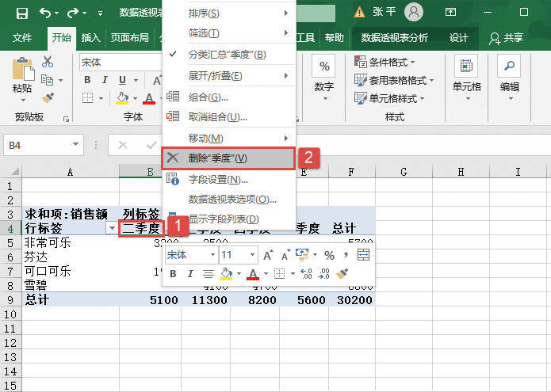Click the Cut scissors icon in ribbon

coord(48,62)
